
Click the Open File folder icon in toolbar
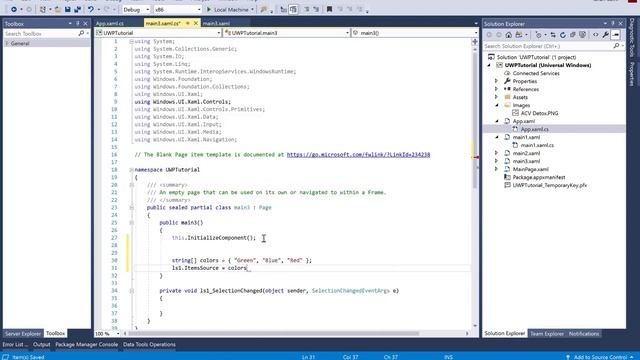[x=58, y=9]
